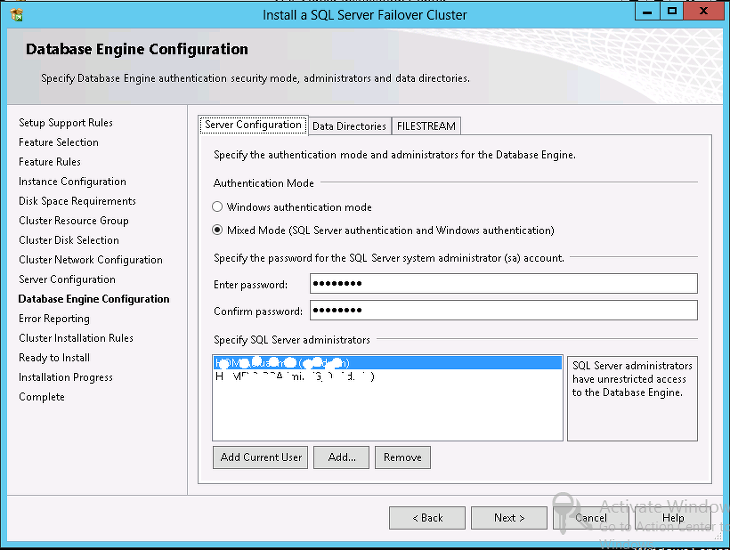
Task: Click Database Engine Configuration sidebar step
Action: pos(94,299)
